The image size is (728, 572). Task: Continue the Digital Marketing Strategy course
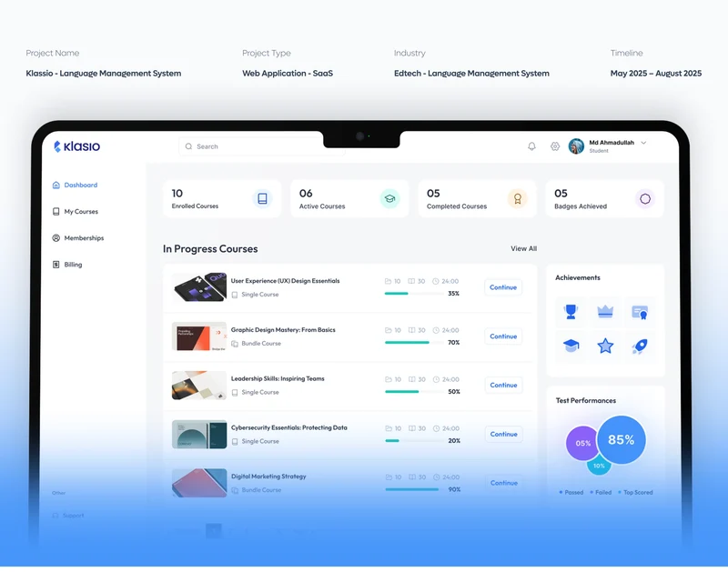(x=504, y=483)
